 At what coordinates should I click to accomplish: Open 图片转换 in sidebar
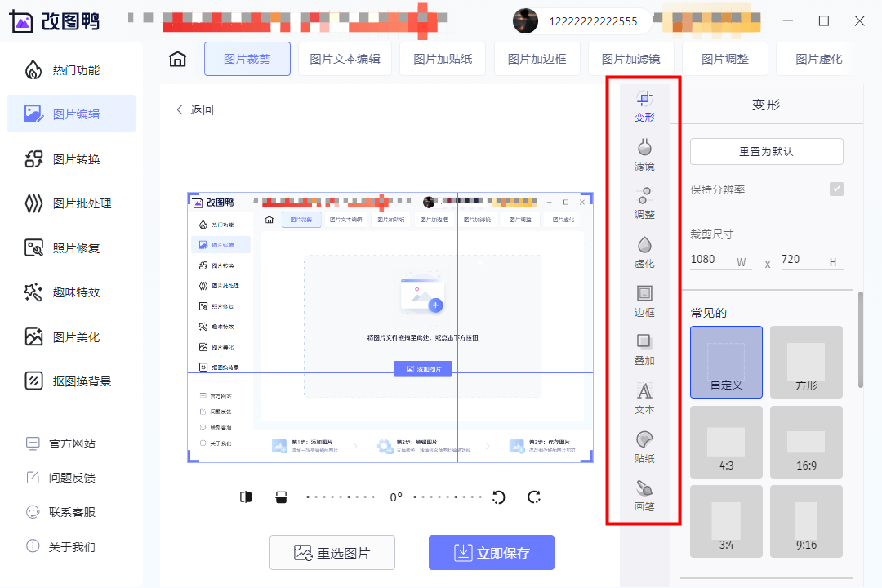coord(71,159)
